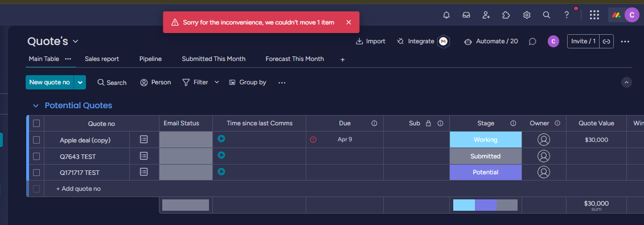The width and height of the screenshot is (644, 225).
Task: Open the Integrate button
Action: tap(415, 42)
